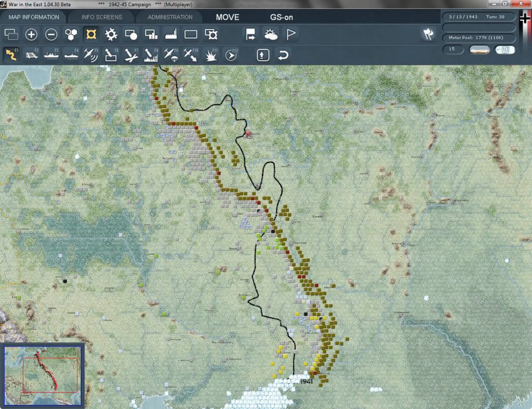Open the MAP INFORMATION tab
The width and height of the screenshot is (532, 409).
[x=34, y=17]
